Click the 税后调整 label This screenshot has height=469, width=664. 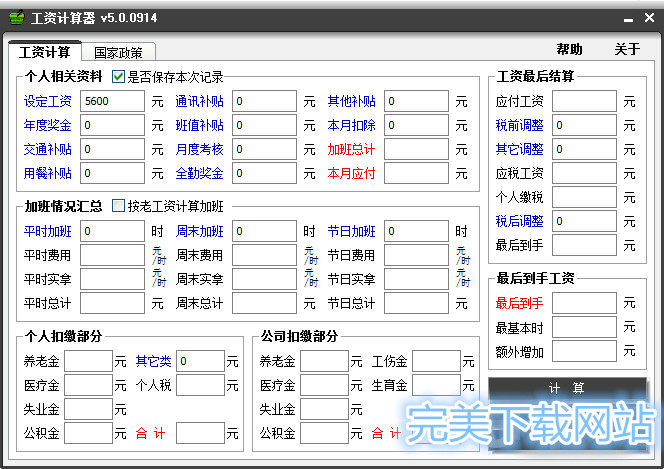pyautogui.click(x=519, y=221)
